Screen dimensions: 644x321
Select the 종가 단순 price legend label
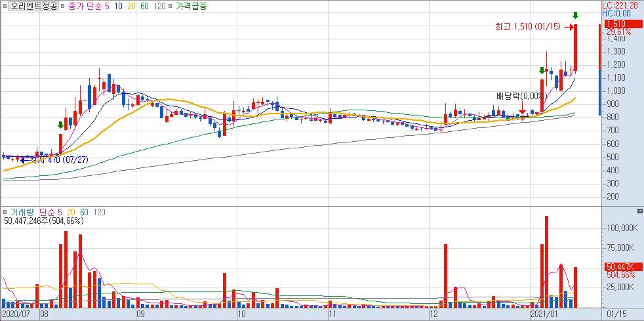85,6
